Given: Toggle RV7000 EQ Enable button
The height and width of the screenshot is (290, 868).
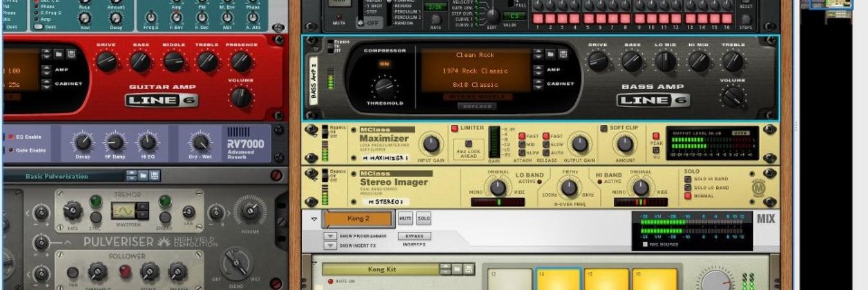Looking at the screenshot, I should [x=11, y=137].
